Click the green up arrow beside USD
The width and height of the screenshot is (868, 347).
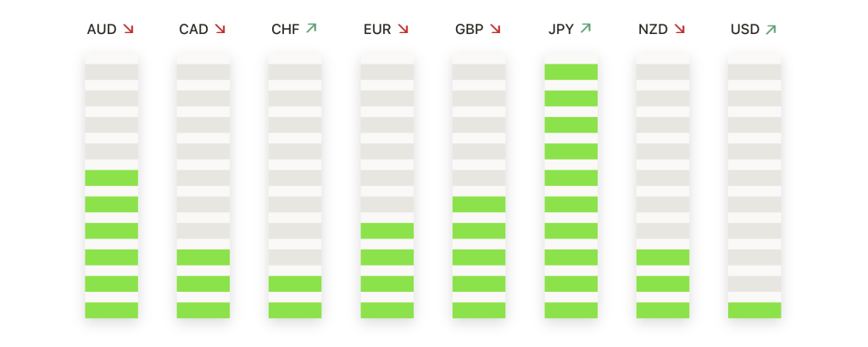771,30
